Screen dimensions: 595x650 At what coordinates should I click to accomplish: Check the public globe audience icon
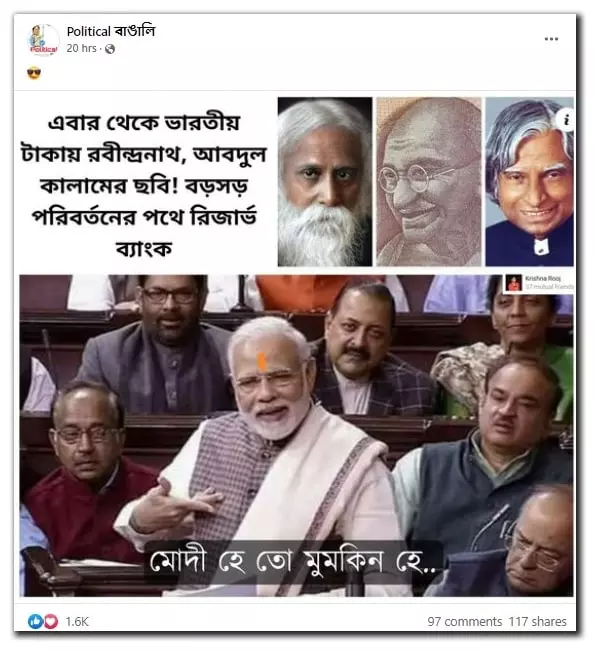pyautogui.click(x=110, y=49)
